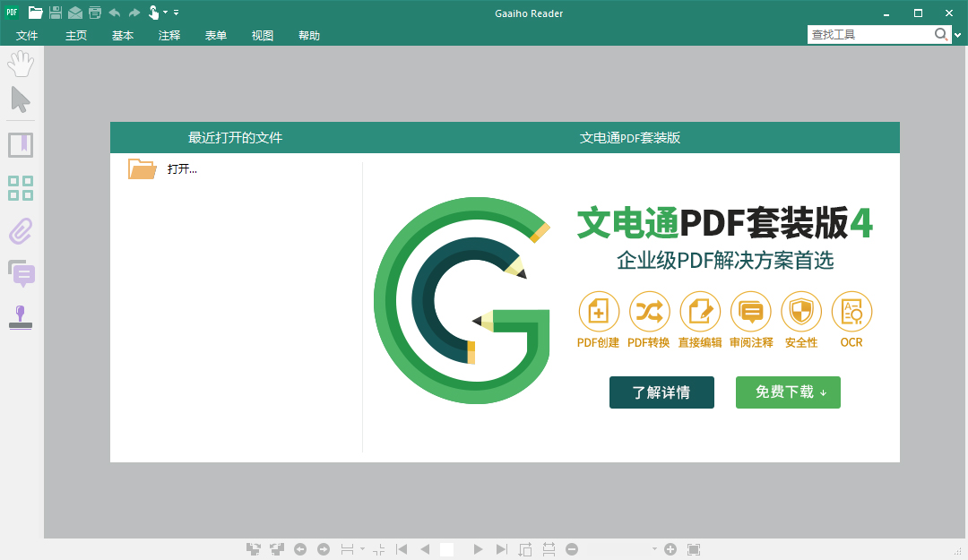
Task: Click the rotate counterclockwise icon in bottom bar
Action: [x=277, y=549]
